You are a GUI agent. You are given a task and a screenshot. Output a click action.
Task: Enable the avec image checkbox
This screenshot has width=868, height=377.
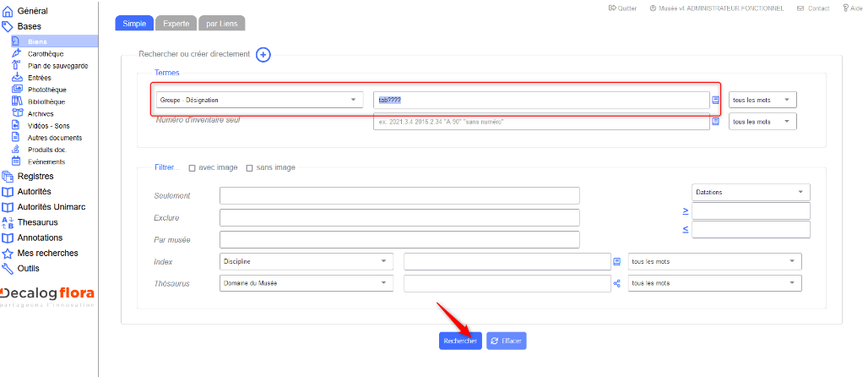tap(192, 167)
